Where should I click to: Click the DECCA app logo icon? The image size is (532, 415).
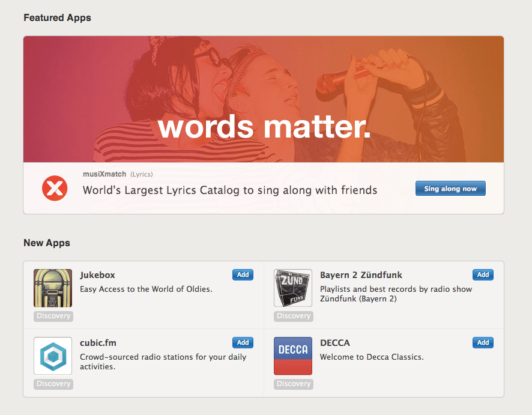pos(293,356)
